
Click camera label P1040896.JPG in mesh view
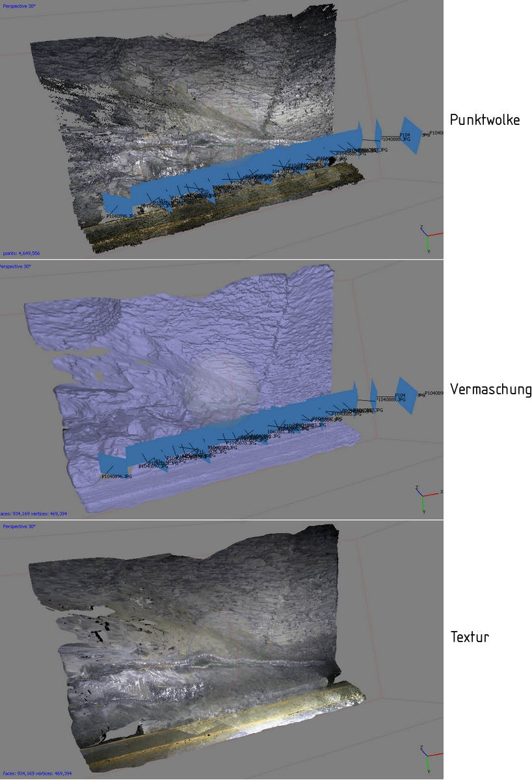tap(116, 477)
